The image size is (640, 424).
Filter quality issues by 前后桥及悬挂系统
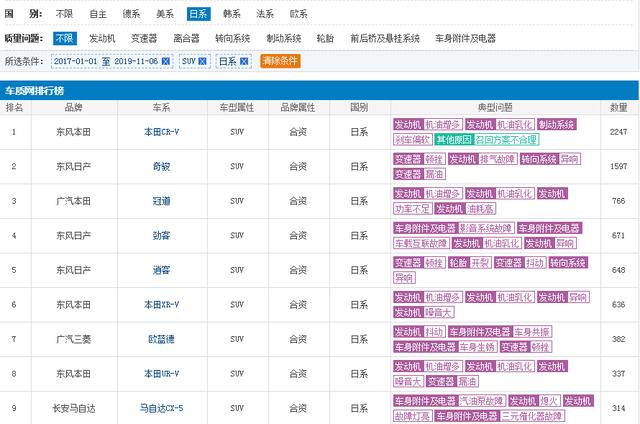pyautogui.click(x=385, y=38)
